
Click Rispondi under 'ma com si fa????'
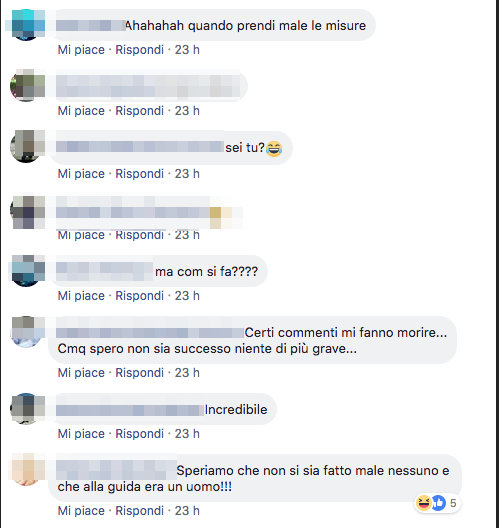139,296
